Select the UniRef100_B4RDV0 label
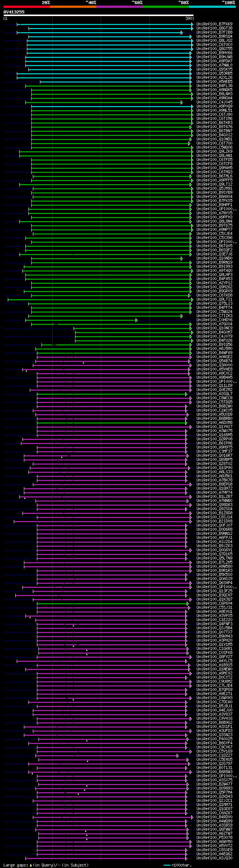This screenshot has width=239, height=868. click(x=214, y=817)
